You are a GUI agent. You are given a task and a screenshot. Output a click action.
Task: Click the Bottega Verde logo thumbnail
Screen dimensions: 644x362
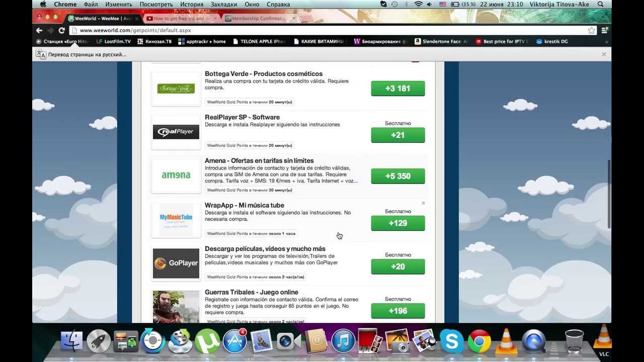[176, 89]
